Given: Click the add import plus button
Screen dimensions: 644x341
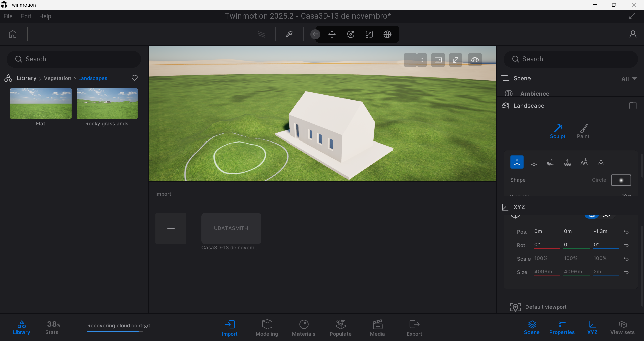Looking at the screenshot, I should (171, 229).
